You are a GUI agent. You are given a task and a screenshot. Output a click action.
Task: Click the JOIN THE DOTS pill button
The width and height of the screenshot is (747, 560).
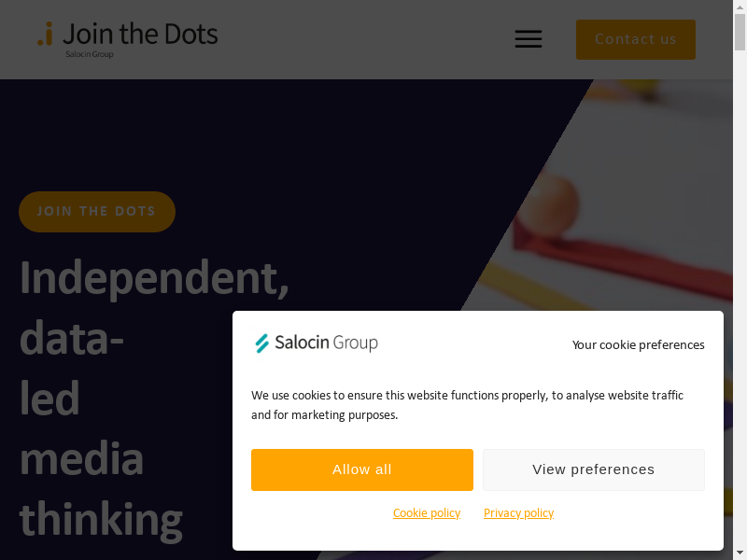(97, 212)
